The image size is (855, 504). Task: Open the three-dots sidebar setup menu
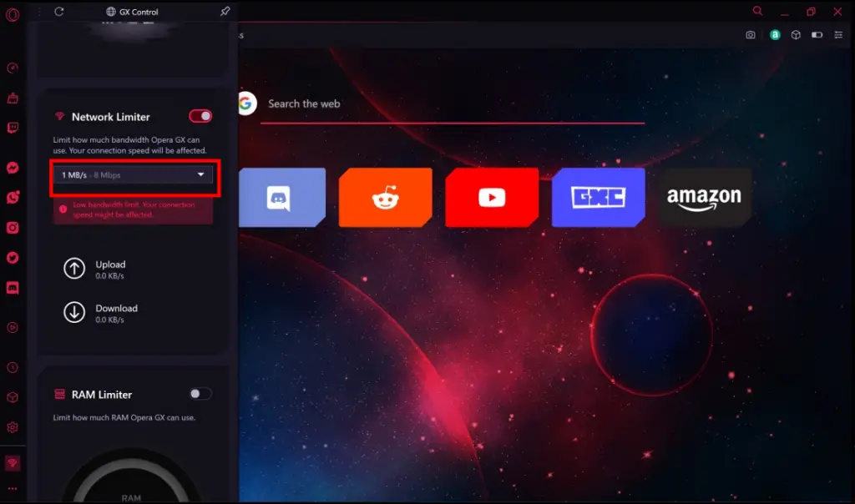[13, 489]
